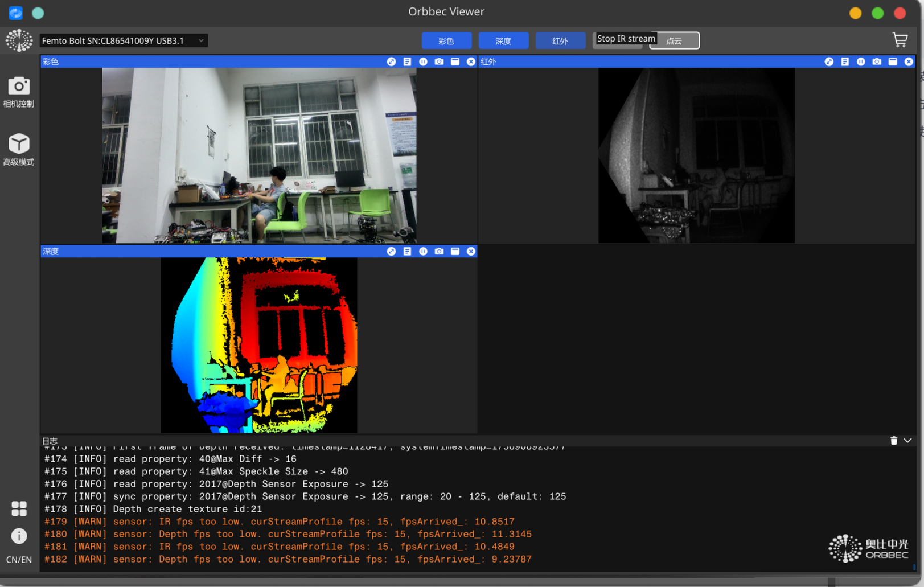This screenshot has width=924, height=587.
Task: Toggle the 彩色 color stream button
Action: point(446,41)
